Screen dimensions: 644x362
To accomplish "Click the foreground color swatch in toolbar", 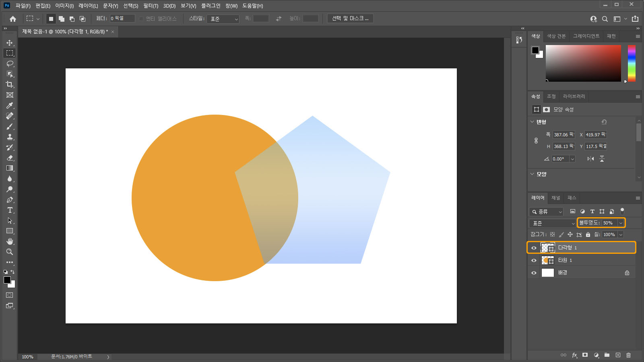I will point(7,280).
